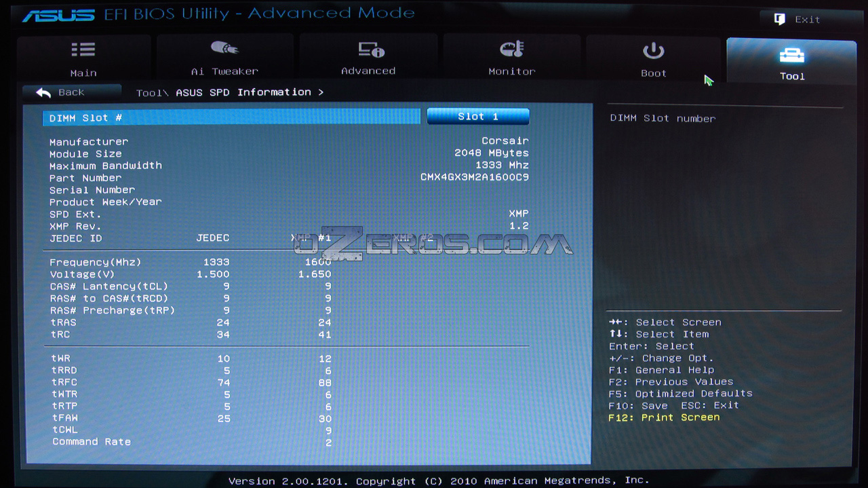Select the 1333 Mhz bandwidth value

(x=502, y=165)
